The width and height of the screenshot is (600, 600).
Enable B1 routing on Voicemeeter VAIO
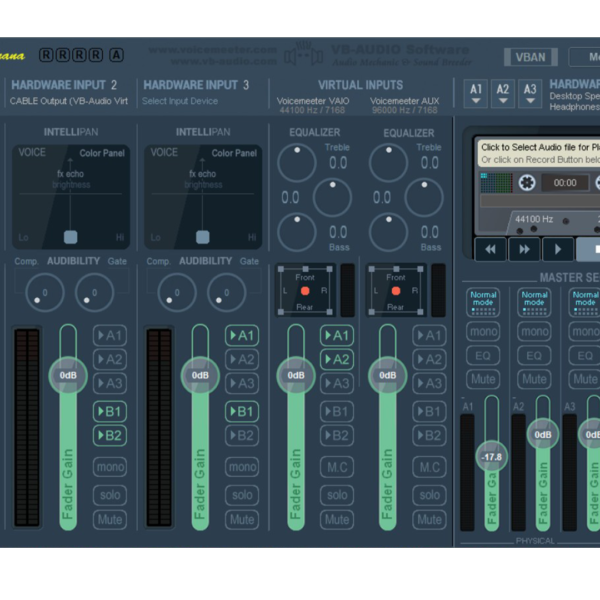(337, 412)
